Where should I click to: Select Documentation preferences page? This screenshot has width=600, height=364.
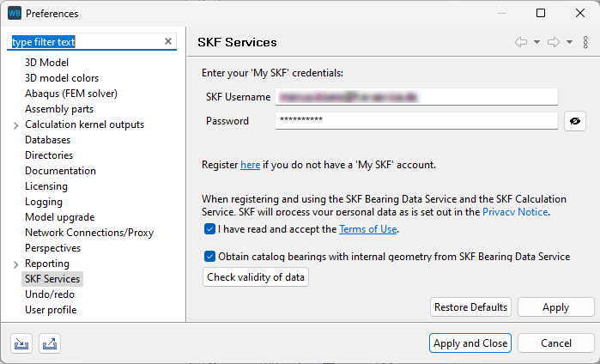[60, 171]
